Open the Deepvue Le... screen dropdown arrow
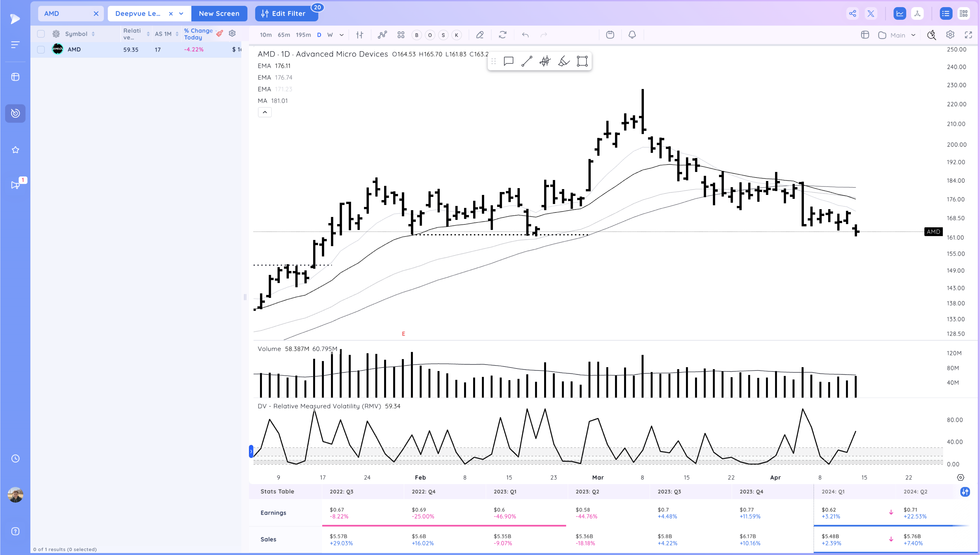 tap(182, 14)
